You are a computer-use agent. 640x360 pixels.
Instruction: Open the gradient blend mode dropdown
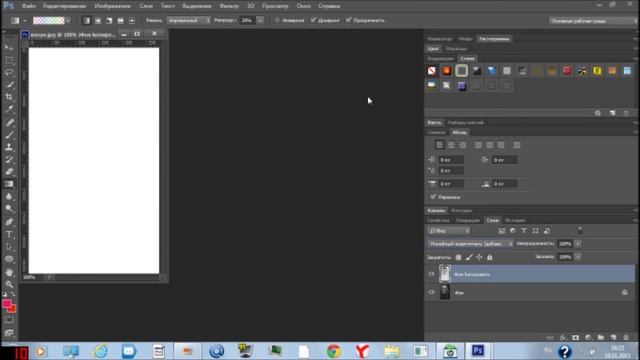pos(189,20)
